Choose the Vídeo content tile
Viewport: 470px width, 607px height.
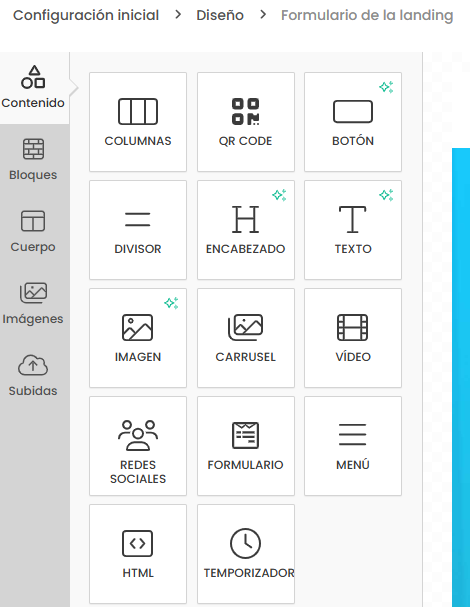(x=353, y=338)
